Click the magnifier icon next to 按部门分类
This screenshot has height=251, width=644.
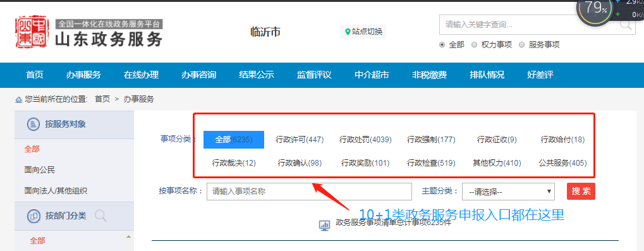pos(100,215)
